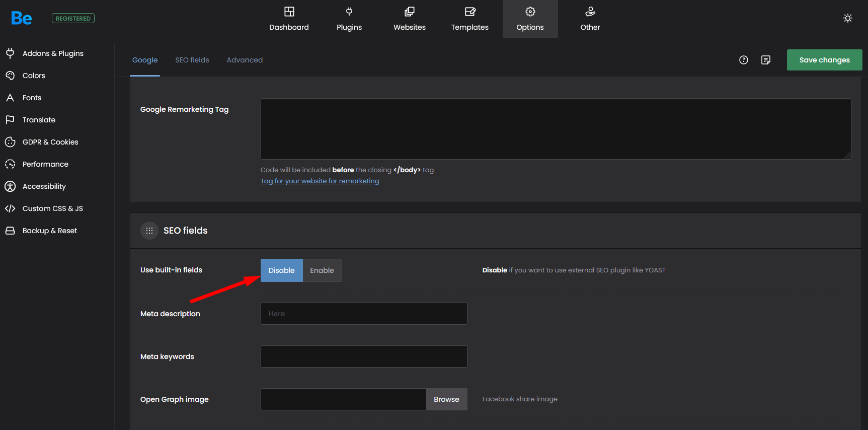
Task: Open Addons & Plugins settings
Action: pos(53,53)
